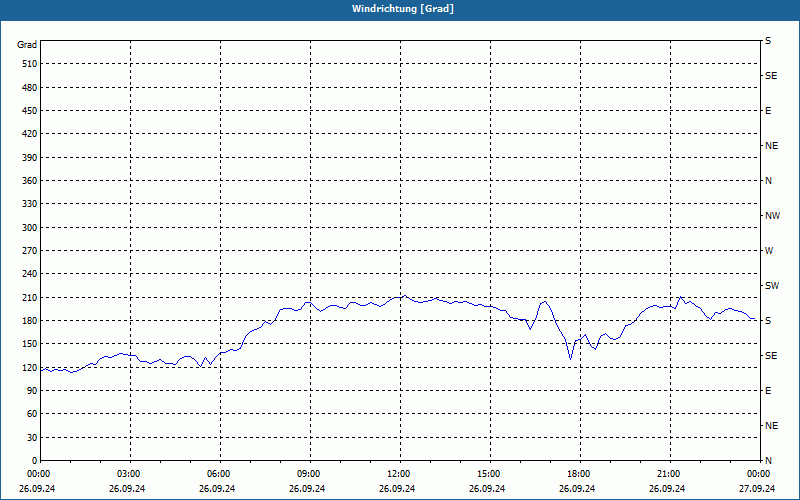Select the W compass direction label
Viewport: 800px width, 500px height.
point(769,251)
